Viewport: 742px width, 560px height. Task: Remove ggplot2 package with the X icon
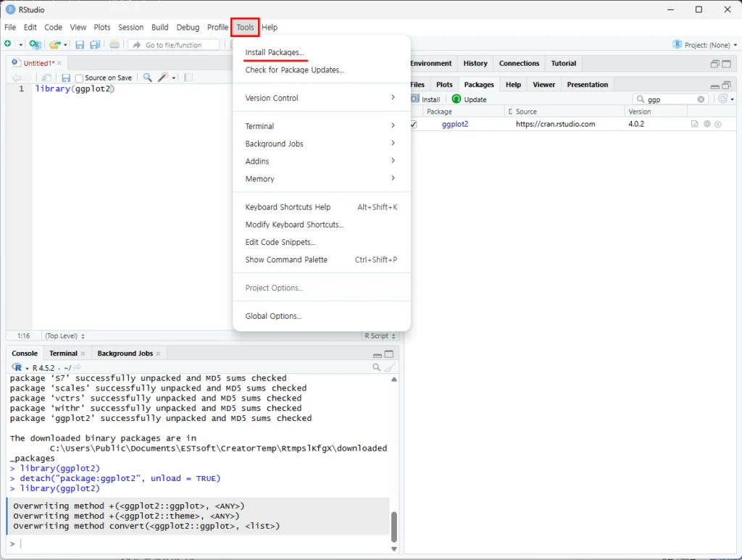(x=718, y=125)
